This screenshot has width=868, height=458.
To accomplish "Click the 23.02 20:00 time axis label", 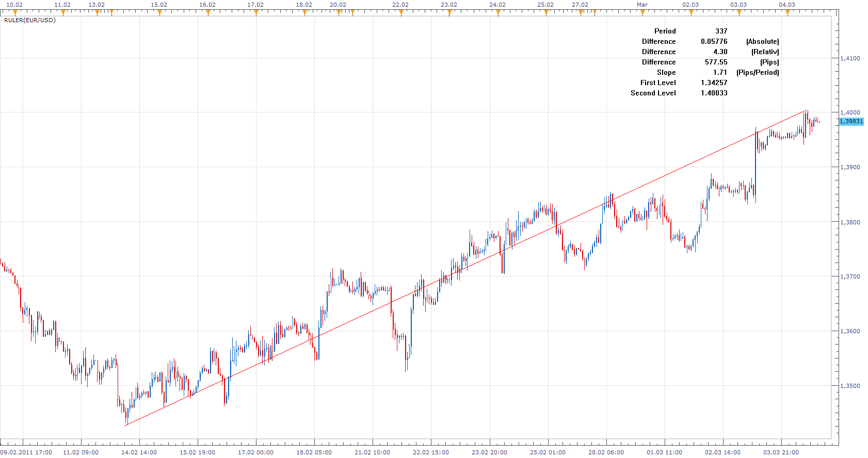I will 489,452.
